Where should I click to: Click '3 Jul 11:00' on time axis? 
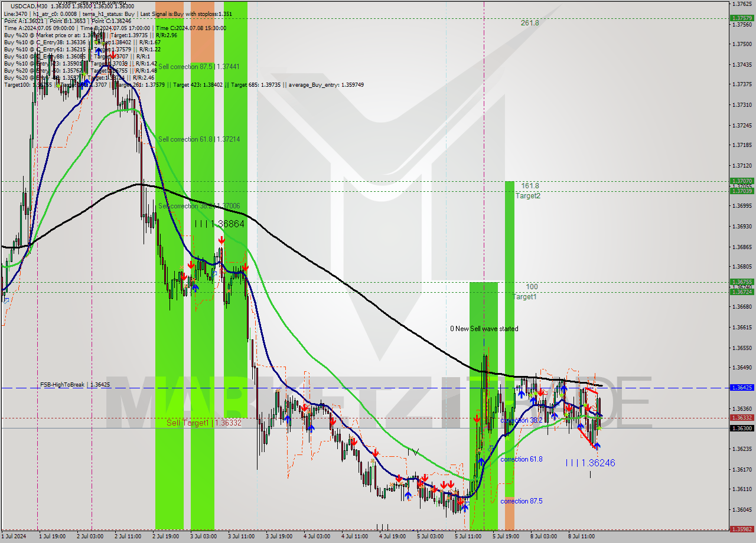click(241, 537)
